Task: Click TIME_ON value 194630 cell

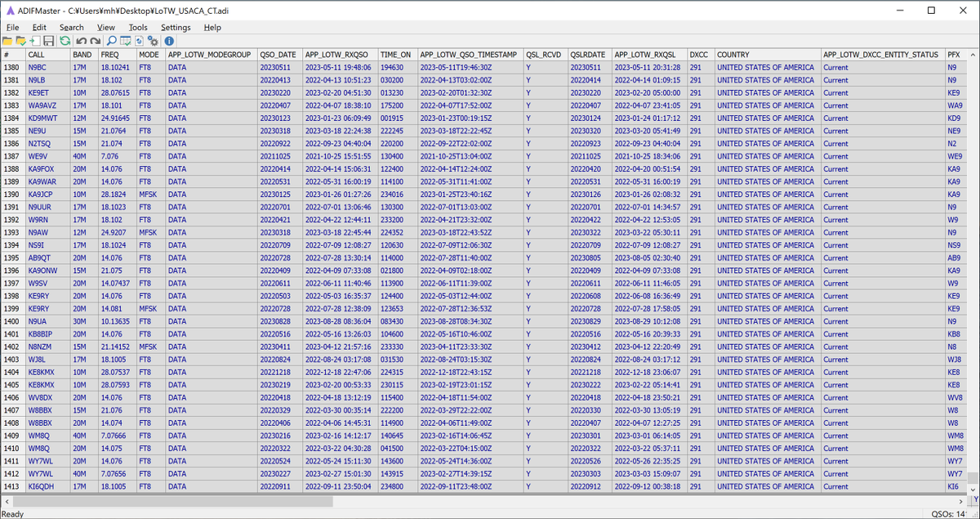Action: pyautogui.click(x=397, y=67)
